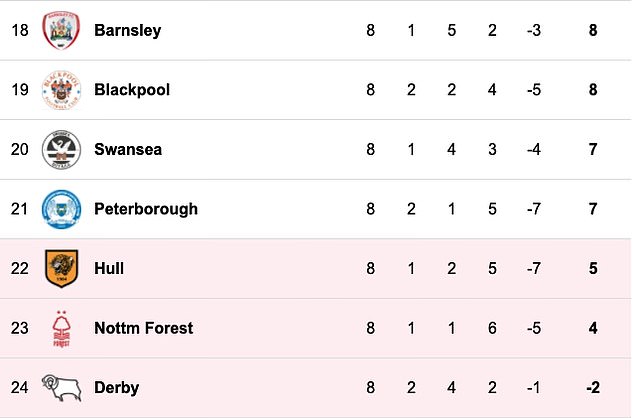The height and width of the screenshot is (418, 634).
Task: Open the Derby team link
Action: (x=116, y=388)
